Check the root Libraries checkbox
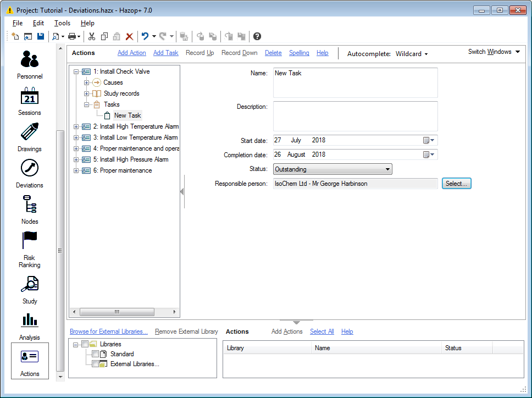This screenshot has height=398, width=532. [x=84, y=344]
